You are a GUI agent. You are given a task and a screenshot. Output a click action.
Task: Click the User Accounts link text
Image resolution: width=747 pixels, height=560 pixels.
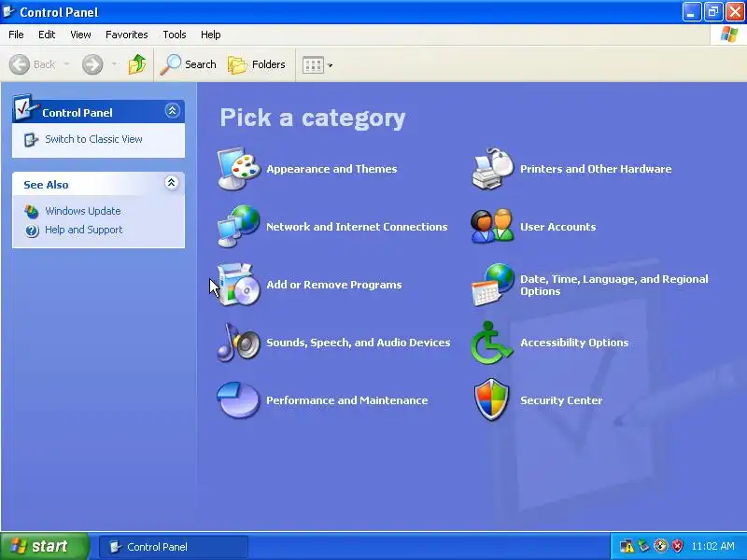(557, 227)
